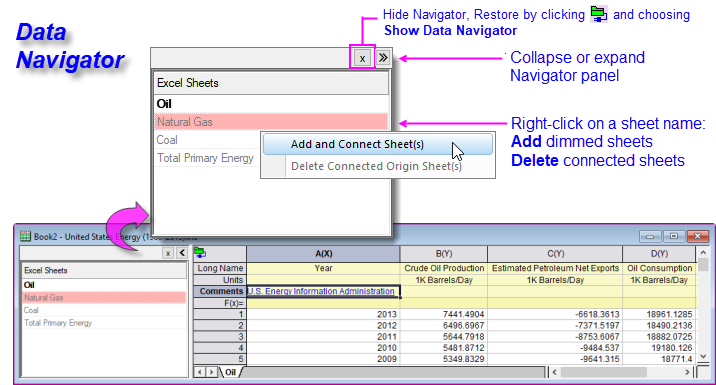The image size is (716, 385).
Task: Click cell value 18961.1285
Action: click(659, 314)
